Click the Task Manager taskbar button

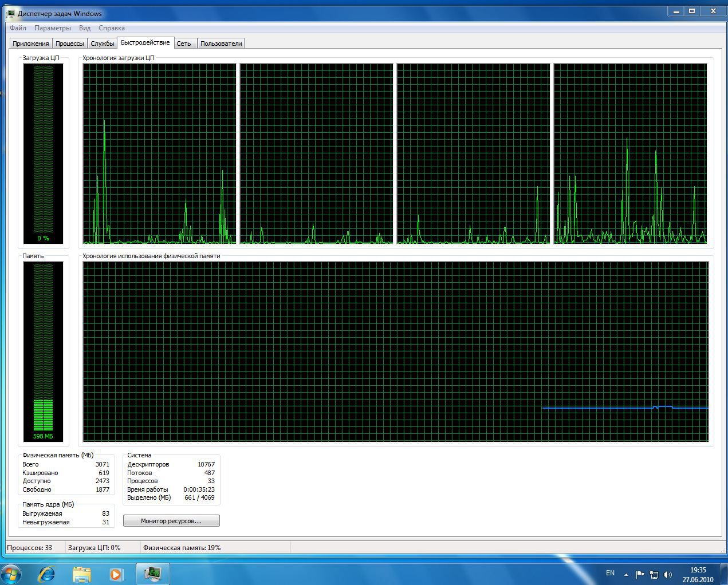(x=152, y=574)
